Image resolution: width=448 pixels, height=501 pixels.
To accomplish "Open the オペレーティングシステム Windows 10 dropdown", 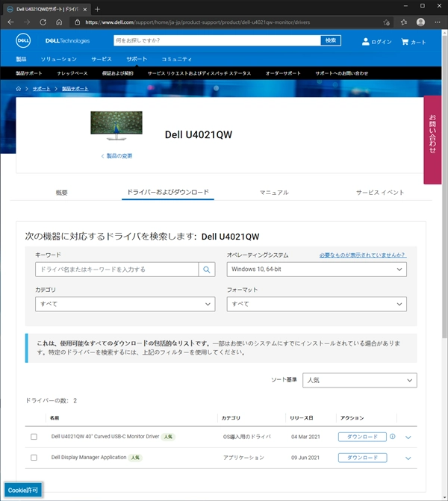I will (317, 270).
